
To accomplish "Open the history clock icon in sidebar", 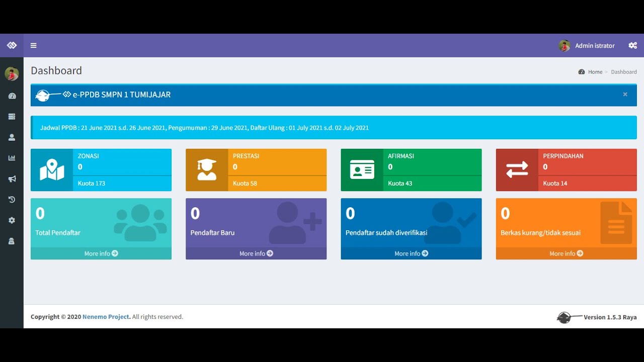I will 12,200.
